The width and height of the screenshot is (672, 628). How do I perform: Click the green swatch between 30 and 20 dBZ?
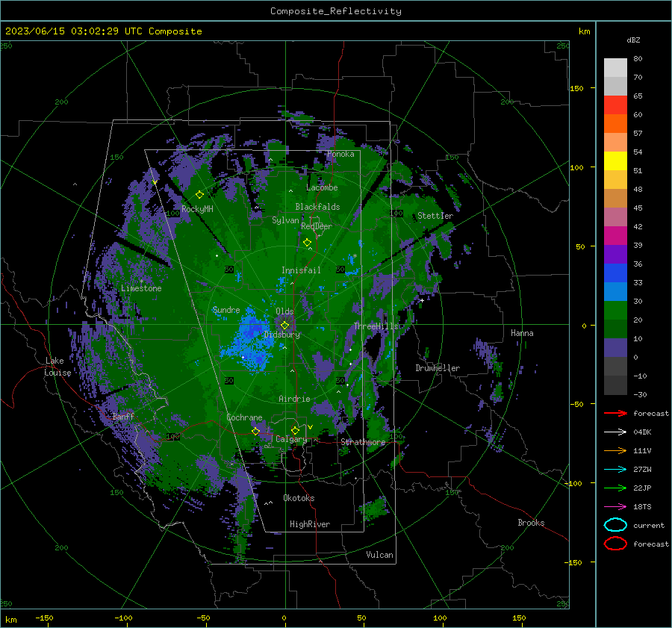coord(615,311)
